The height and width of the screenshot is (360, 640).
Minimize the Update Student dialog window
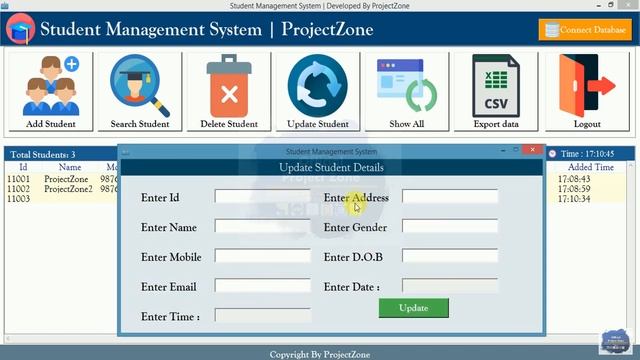click(503, 150)
